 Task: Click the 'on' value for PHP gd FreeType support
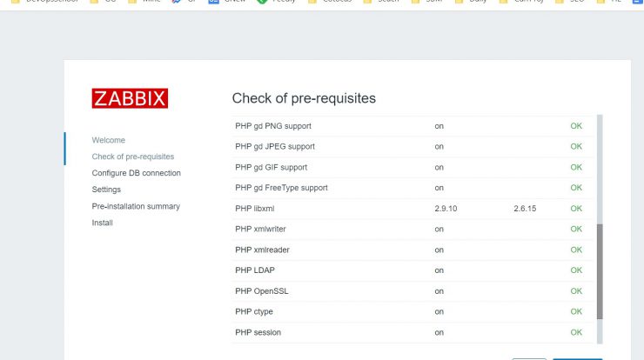pyautogui.click(x=439, y=189)
